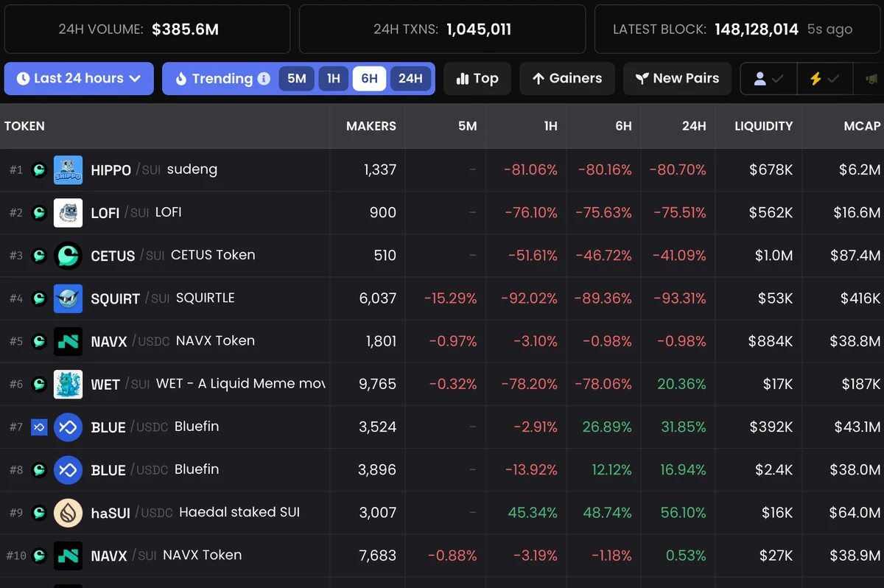Expand the TOKEN column header
884x588 pixels.
click(x=24, y=126)
